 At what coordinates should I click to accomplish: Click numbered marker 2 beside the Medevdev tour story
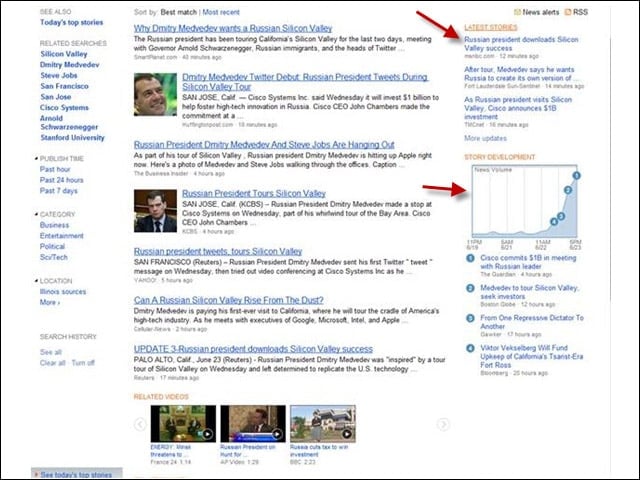pyautogui.click(x=470, y=288)
